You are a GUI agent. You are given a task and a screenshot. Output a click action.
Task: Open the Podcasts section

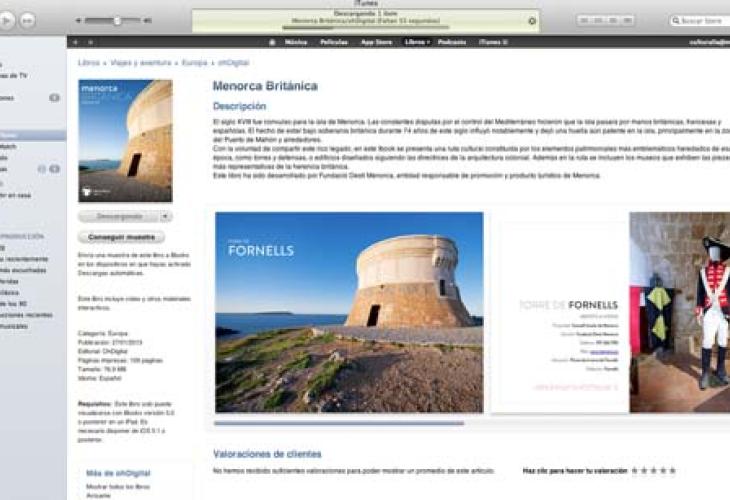coord(452,42)
